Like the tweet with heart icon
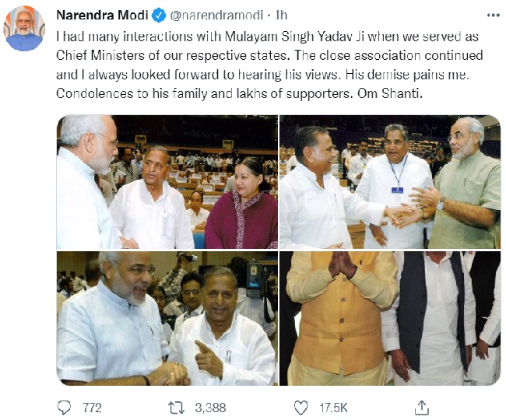 [x=302, y=407]
